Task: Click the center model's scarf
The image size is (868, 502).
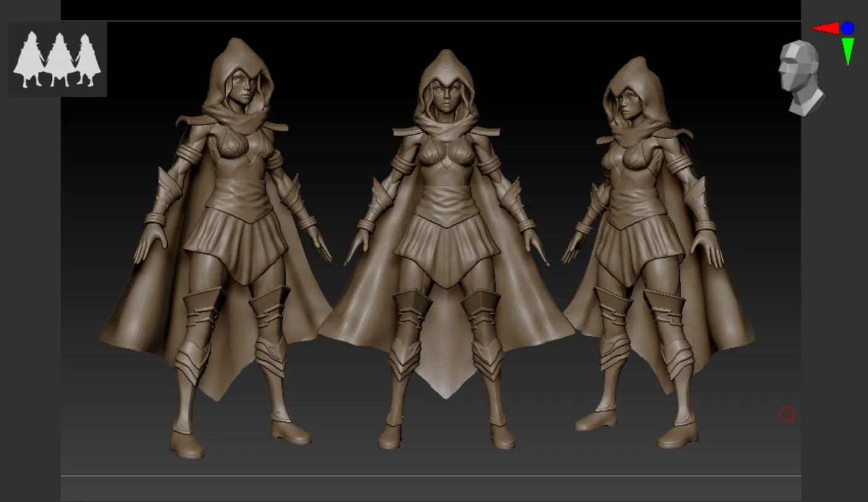Action: coord(445,126)
